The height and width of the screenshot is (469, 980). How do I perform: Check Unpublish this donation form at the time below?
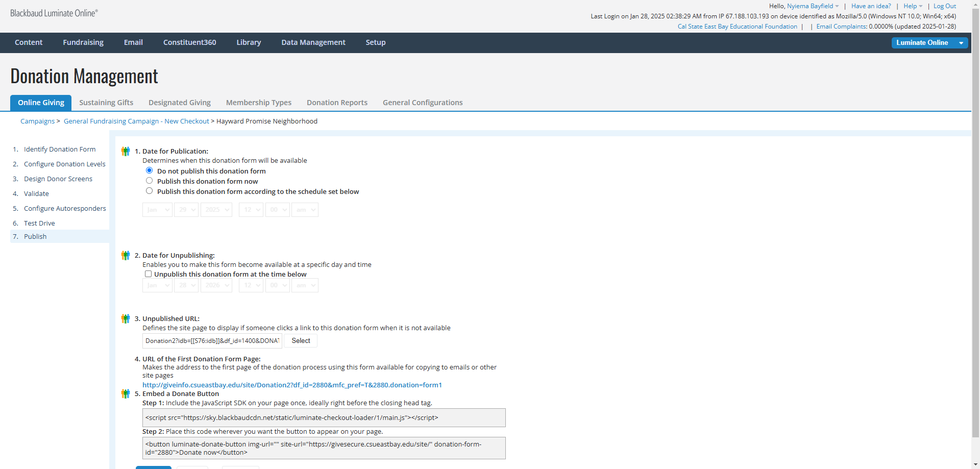148,274
